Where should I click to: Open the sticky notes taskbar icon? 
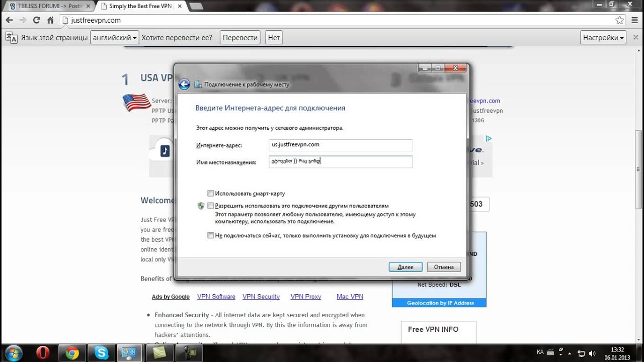pyautogui.click(x=159, y=353)
